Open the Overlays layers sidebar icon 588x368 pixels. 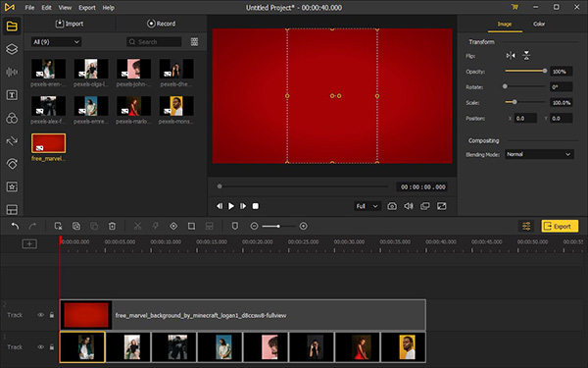[x=12, y=49]
